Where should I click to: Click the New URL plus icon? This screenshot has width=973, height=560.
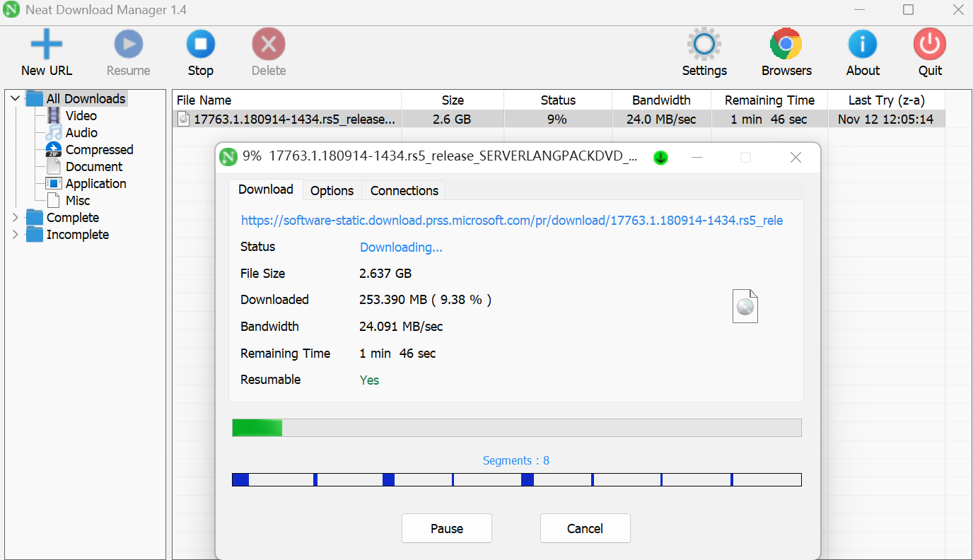(47, 44)
